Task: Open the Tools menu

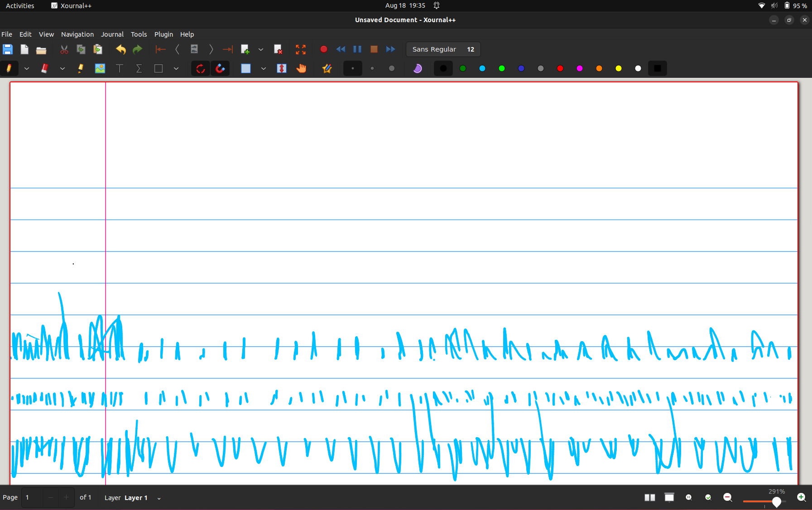Action: (x=139, y=34)
